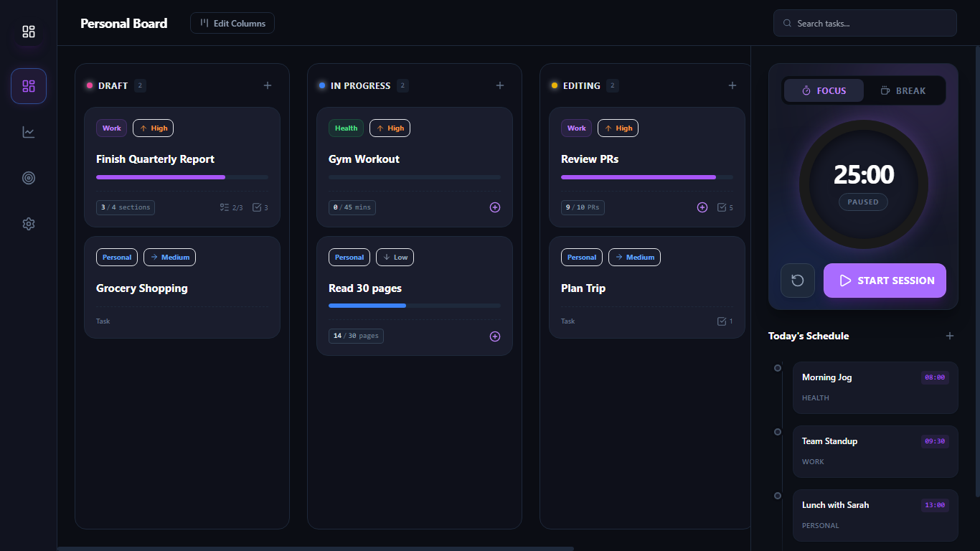The width and height of the screenshot is (980, 551).
Task: Select the Focus target icon in sidebar
Action: tap(28, 178)
